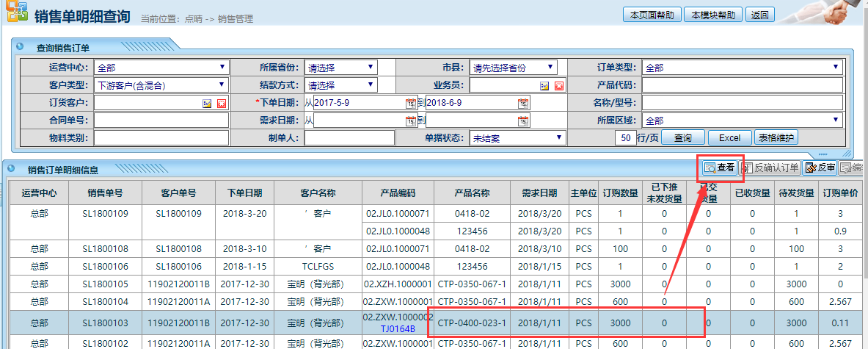
Task: Open calendar for 需求日期 end date
Action: 522,120
